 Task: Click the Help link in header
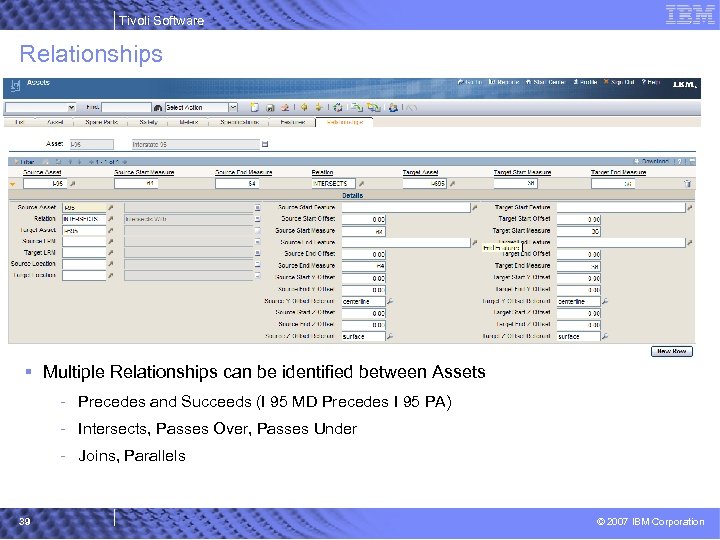pyautogui.click(x=651, y=82)
